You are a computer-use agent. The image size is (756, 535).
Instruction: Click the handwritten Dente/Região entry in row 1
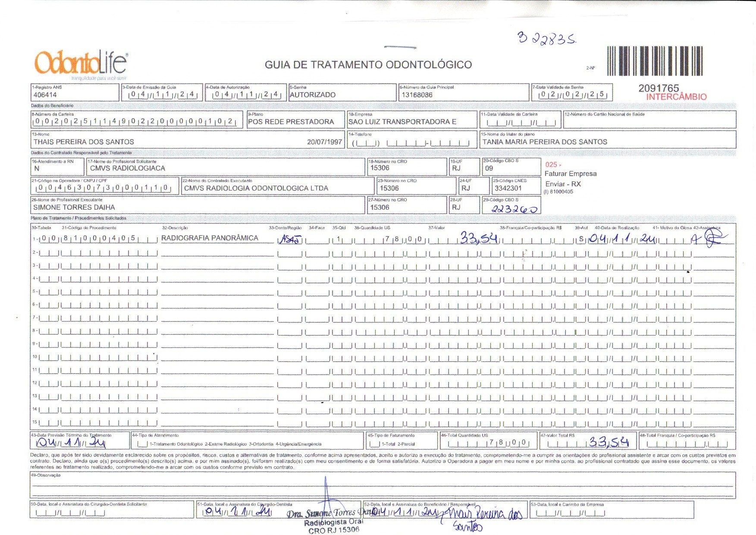click(290, 239)
